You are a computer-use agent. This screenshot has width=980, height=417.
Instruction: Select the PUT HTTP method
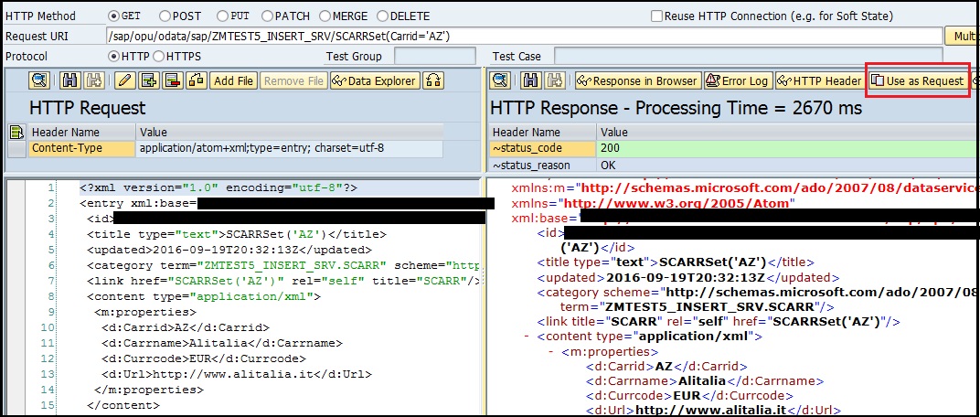[222, 16]
